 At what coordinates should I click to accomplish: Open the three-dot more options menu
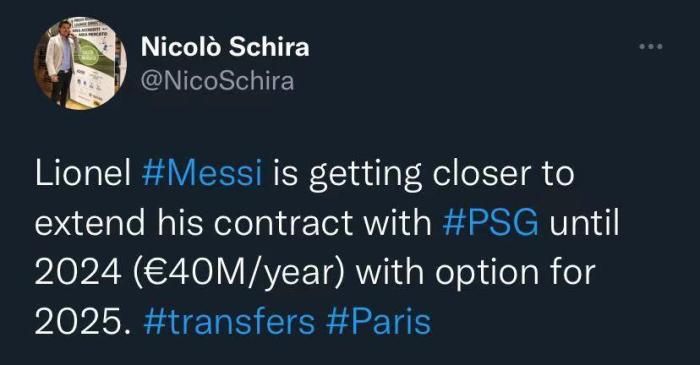coord(650,46)
